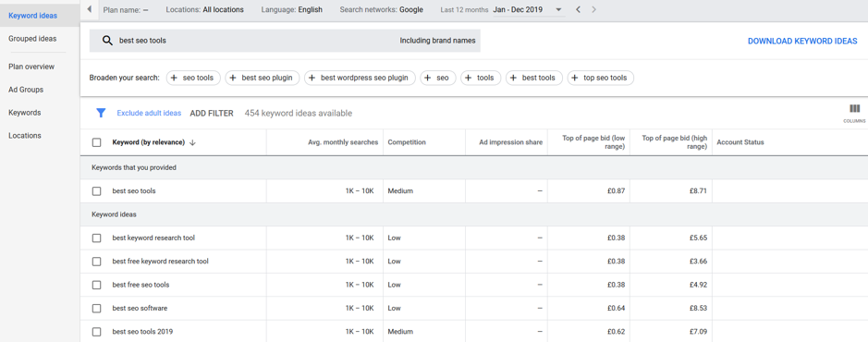This screenshot has height=342, width=868.
Task: Select all keywords with header checkbox
Action: tap(97, 142)
